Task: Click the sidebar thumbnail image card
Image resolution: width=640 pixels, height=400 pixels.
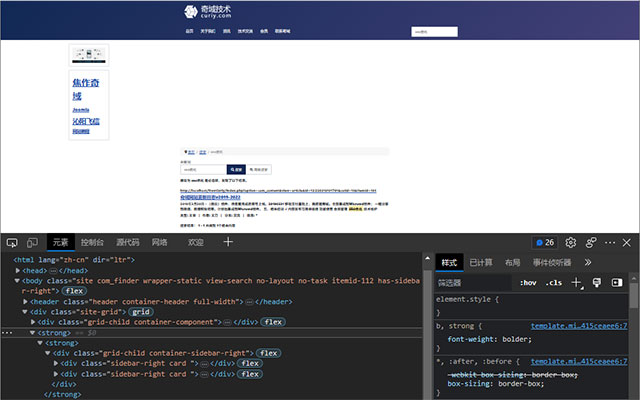Action: (89, 55)
